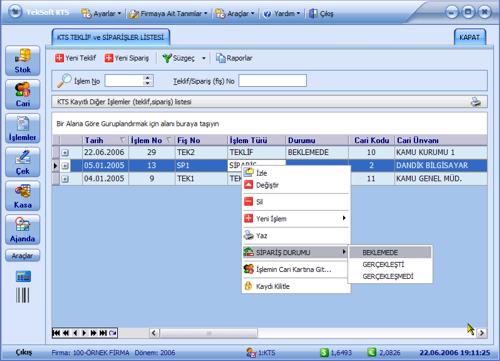Select the KAMU GENEL MÜD. cell
The height and width of the screenshot is (361, 500).
tap(441, 179)
